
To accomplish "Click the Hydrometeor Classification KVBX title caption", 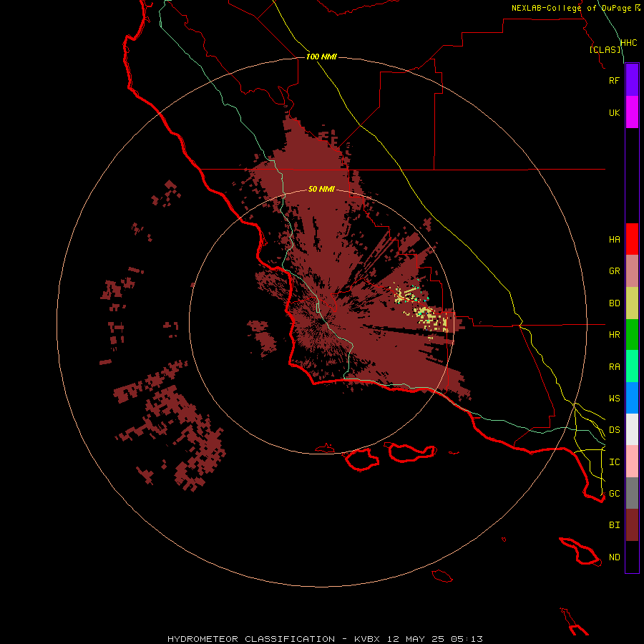I will coord(325,639).
